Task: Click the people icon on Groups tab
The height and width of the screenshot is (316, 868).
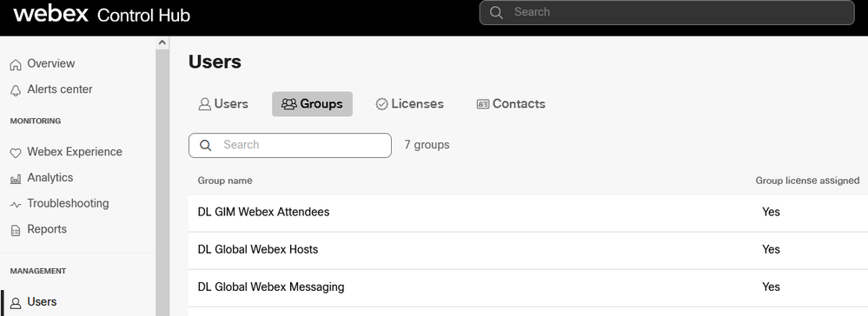Action: click(x=289, y=104)
